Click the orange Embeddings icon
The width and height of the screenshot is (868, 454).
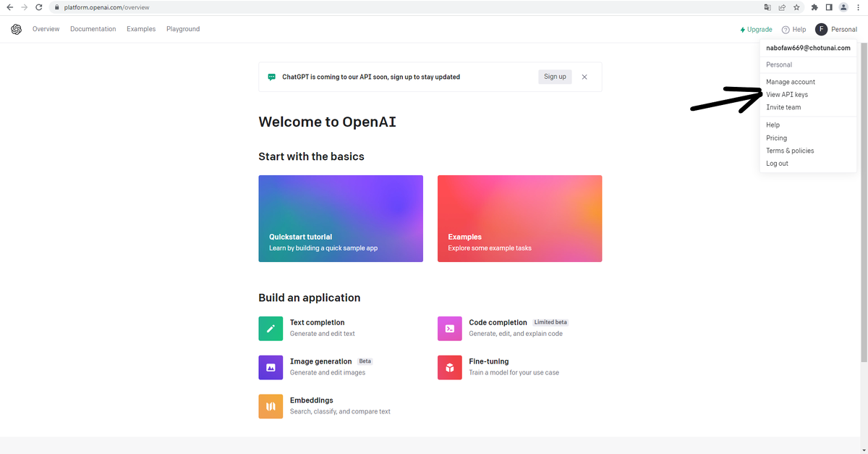[x=271, y=406]
